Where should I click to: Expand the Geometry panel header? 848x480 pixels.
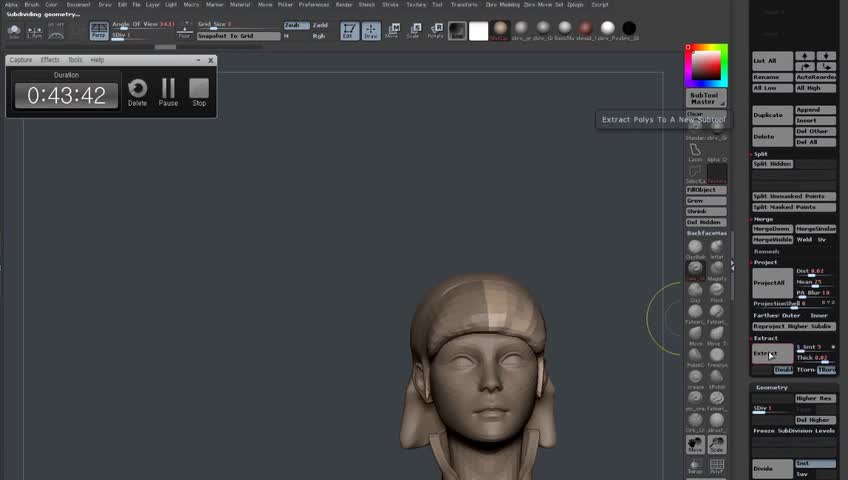tap(771, 387)
